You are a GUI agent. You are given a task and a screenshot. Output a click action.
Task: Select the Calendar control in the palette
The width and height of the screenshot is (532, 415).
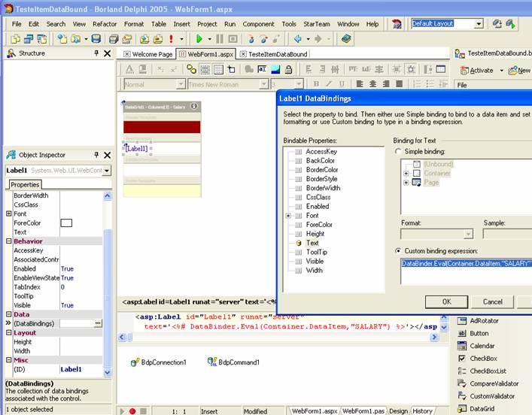pos(476,346)
